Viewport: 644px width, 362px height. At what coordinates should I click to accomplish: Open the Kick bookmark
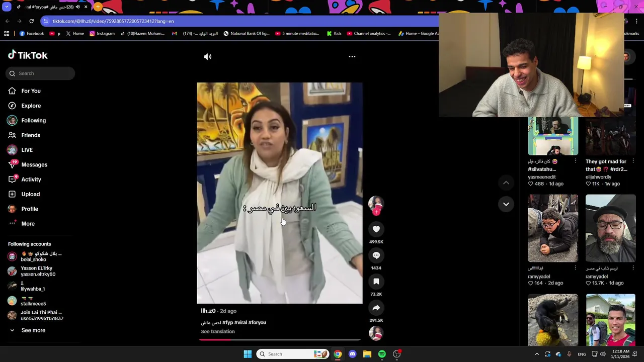click(334, 34)
